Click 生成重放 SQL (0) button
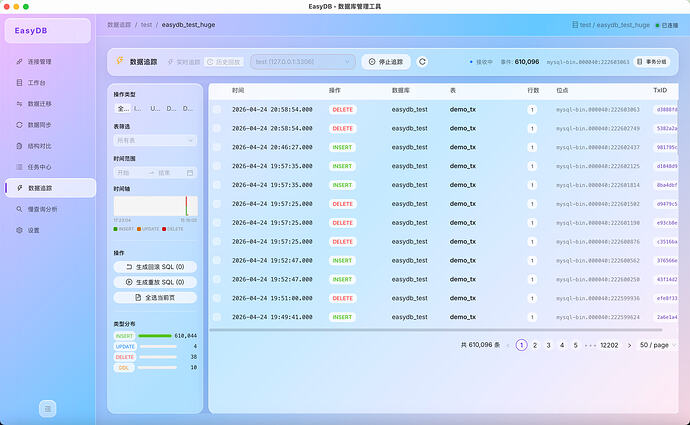This screenshot has width=690, height=425. pos(155,282)
